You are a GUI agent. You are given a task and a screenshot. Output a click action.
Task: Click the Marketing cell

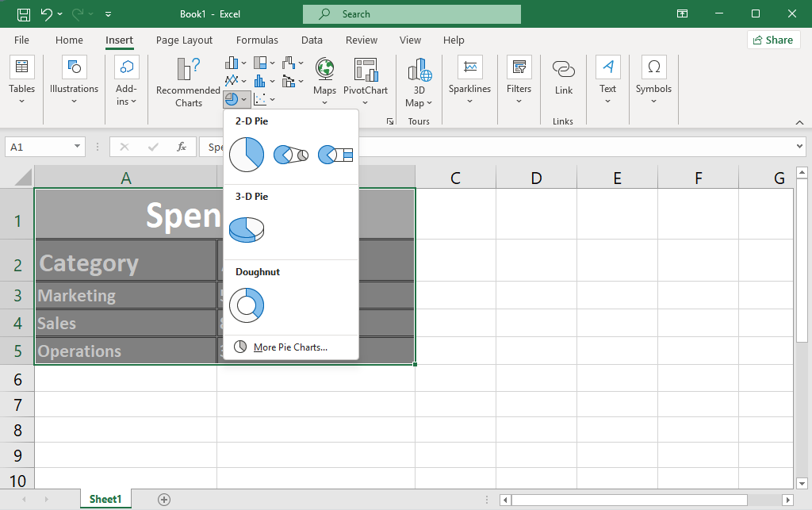[x=126, y=295]
